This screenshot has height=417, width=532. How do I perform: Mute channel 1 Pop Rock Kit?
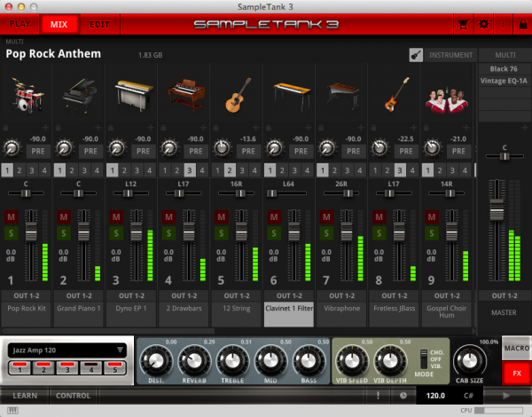pyautogui.click(x=12, y=217)
